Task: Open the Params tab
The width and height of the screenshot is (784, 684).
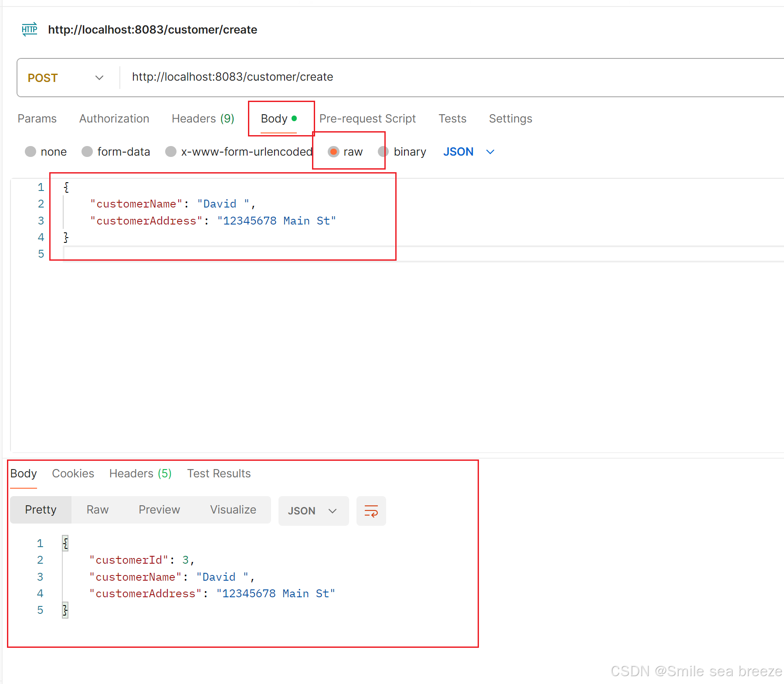Action: pos(37,119)
